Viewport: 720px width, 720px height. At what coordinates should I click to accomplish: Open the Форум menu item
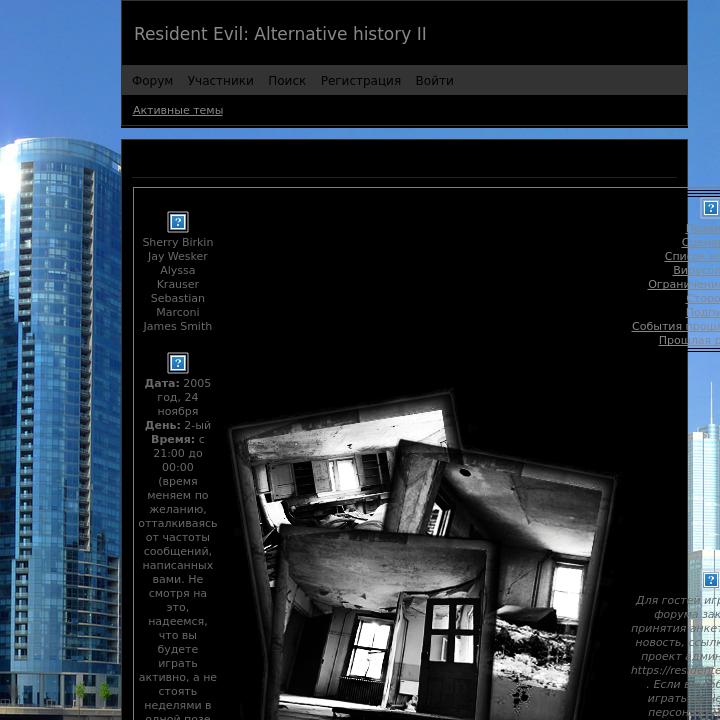tap(152, 81)
